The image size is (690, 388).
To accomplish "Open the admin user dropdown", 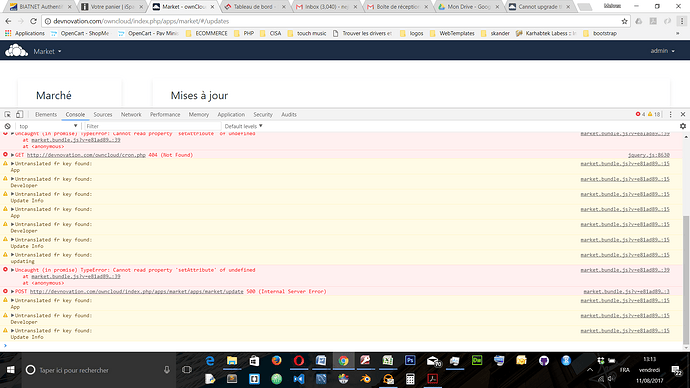I will 662,51.
